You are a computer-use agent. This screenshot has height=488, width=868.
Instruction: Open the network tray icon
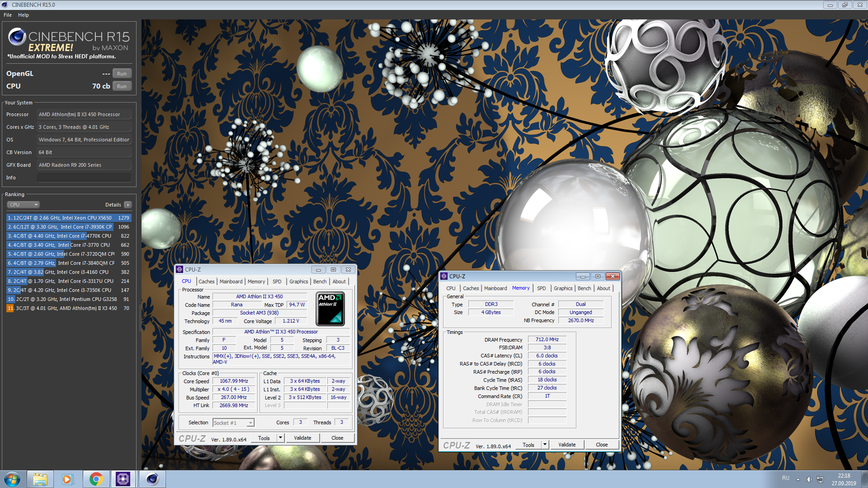pos(820,479)
